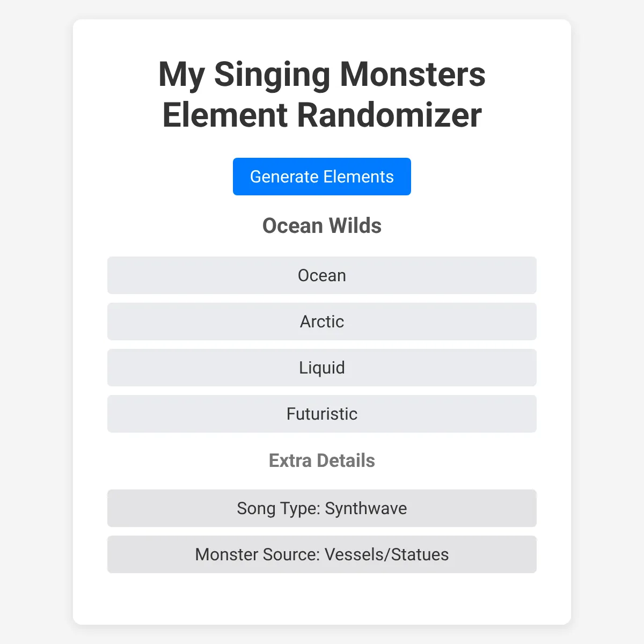Select the Arctic element row

tap(322, 321)
